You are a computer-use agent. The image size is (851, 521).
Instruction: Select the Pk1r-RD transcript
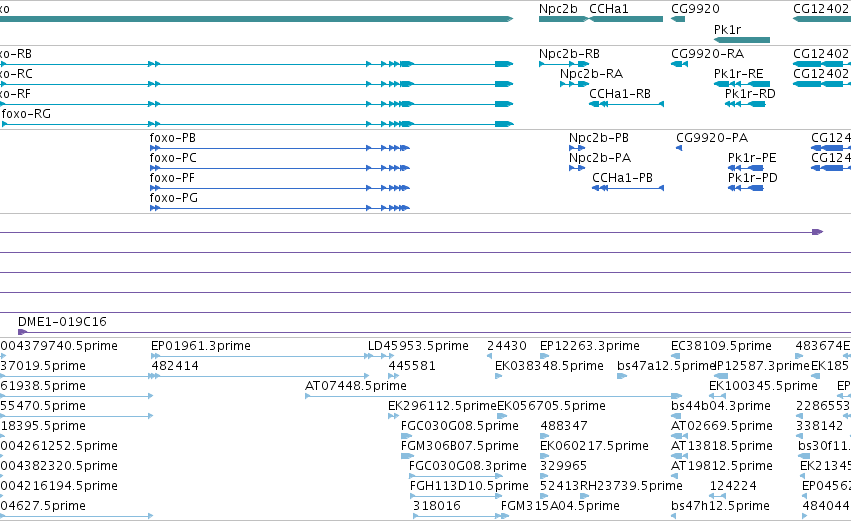pos(745,104)
